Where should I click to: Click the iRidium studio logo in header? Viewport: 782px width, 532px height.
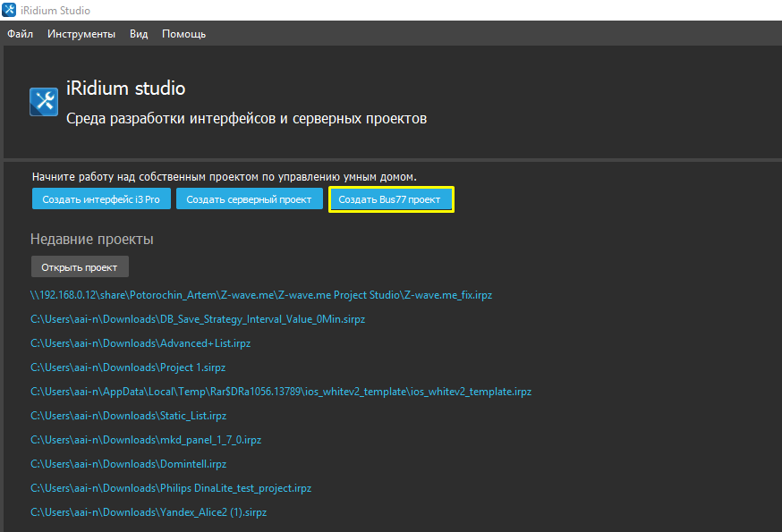(44, 102)
